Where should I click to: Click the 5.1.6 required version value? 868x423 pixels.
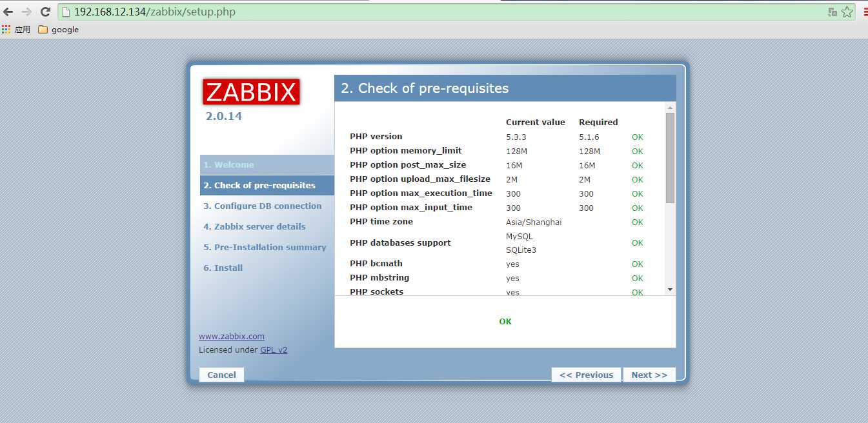[x=589, y=137]
